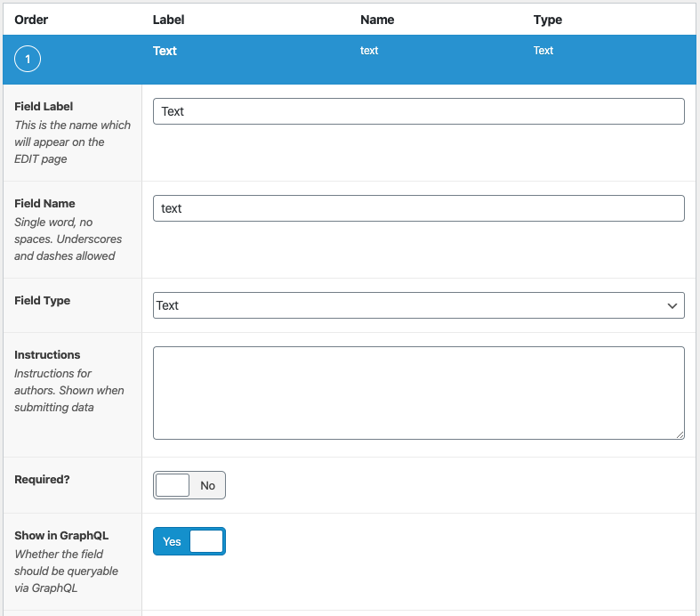Click the Name column header
Viewport: 700px width, 616px height.
[377, 20]
